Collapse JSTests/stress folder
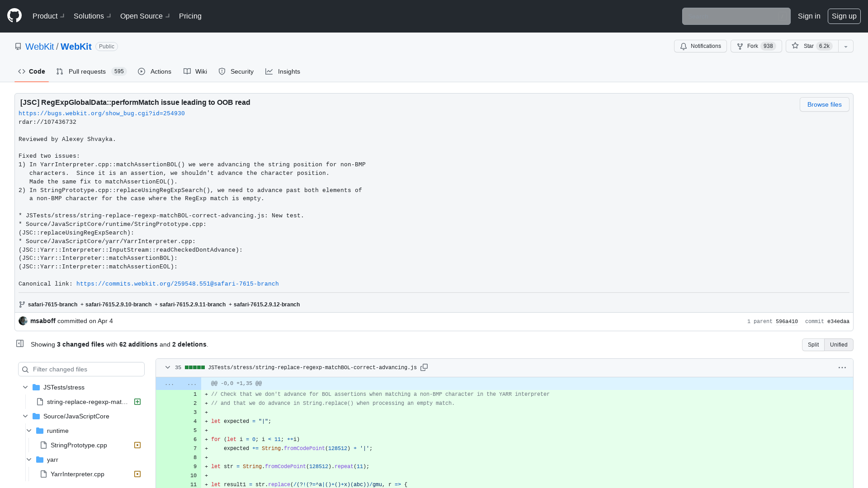 point(25,387)
